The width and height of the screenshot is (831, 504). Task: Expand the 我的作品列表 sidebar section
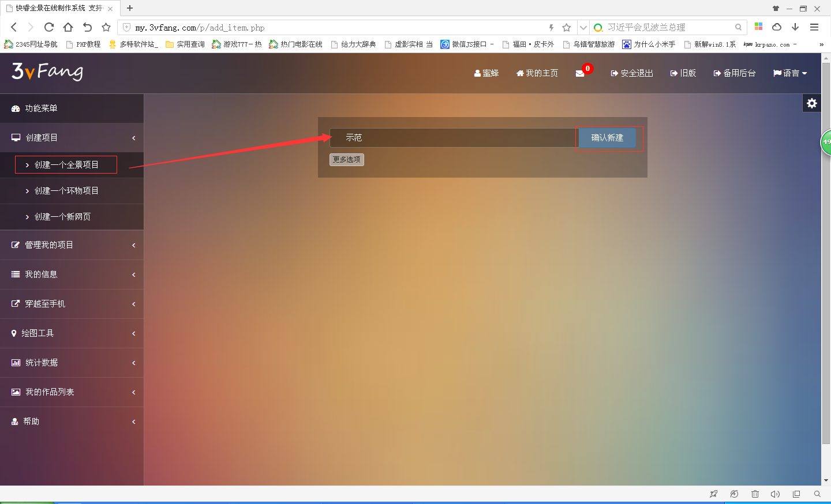click(72, 392)
